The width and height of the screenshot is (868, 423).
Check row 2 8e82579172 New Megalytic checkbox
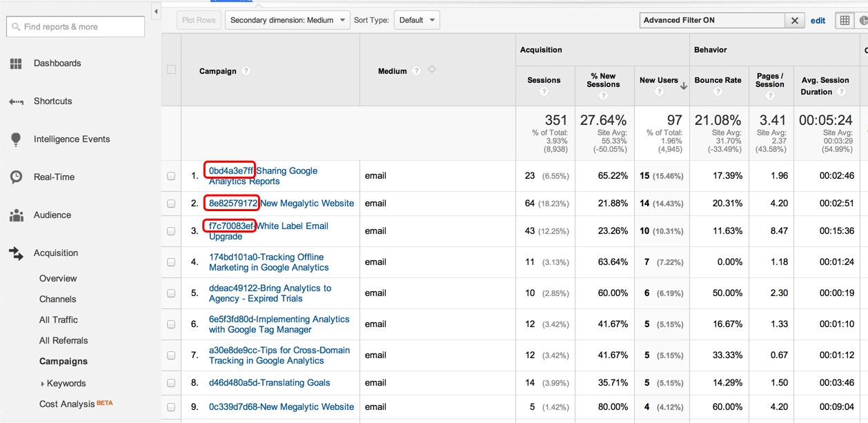[x=171, y=204]
